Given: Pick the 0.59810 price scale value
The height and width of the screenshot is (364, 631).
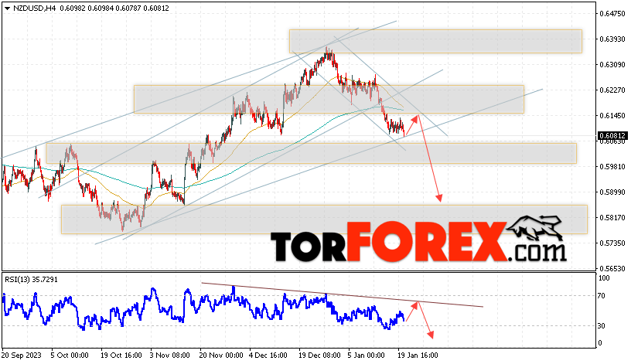Looking at the screenshot, I should click(x=612, y=166).
